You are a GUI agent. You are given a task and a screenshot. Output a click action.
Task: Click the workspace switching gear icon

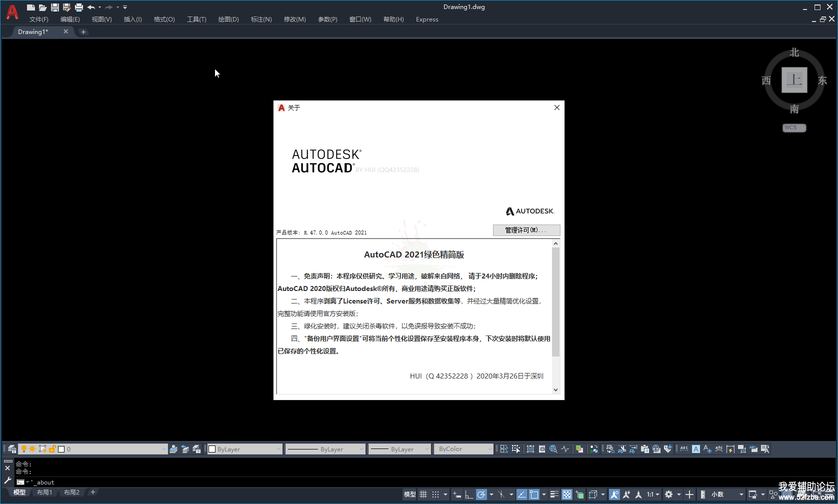[668, 494]
